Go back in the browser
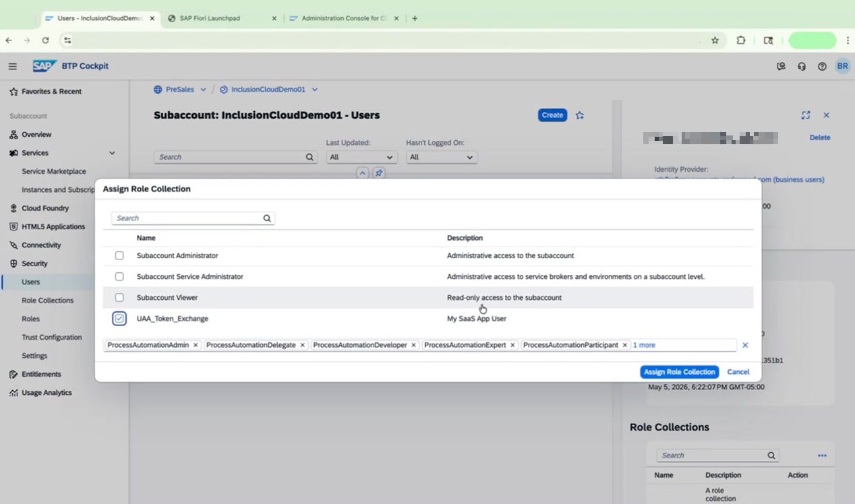Viewport: 855px width, 504px height. pyautogui.click(x=9, y=40)
